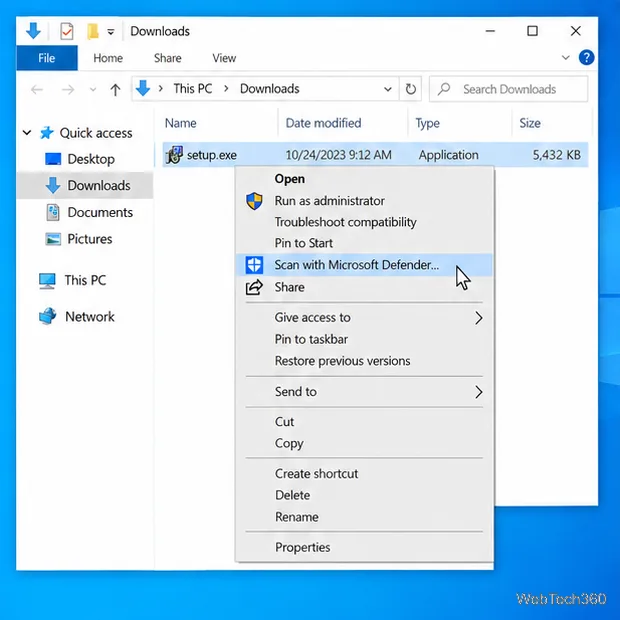The height and width of the screenshot is (620, 620).
Task: Sort by the Date modified column header
Action: (x=323, y=123)
